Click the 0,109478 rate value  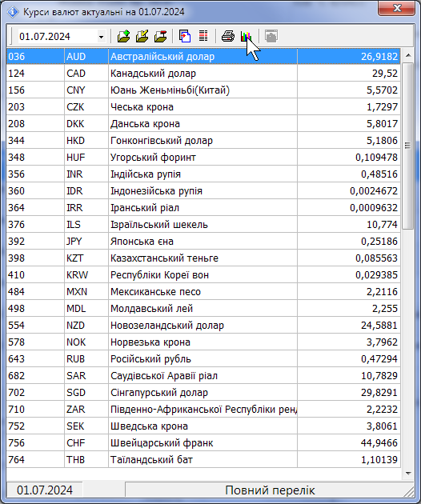(376, 157)
